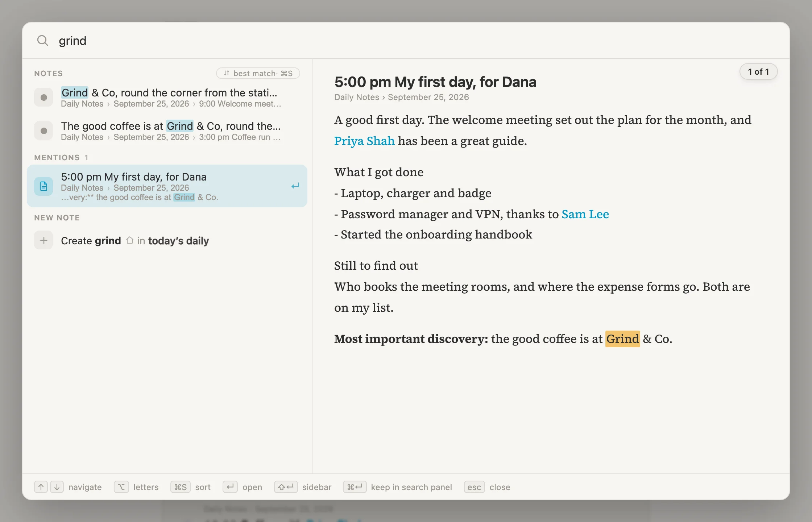The image size is (812, 522).
Task: Click the up arrow navigate key
Action: tap(41, 487)
